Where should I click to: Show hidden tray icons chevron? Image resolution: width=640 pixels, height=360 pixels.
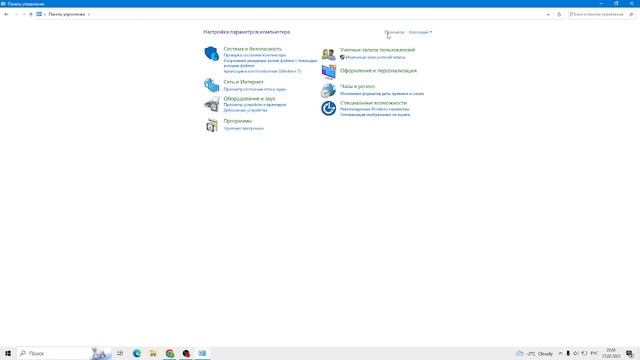pos(560,353)
